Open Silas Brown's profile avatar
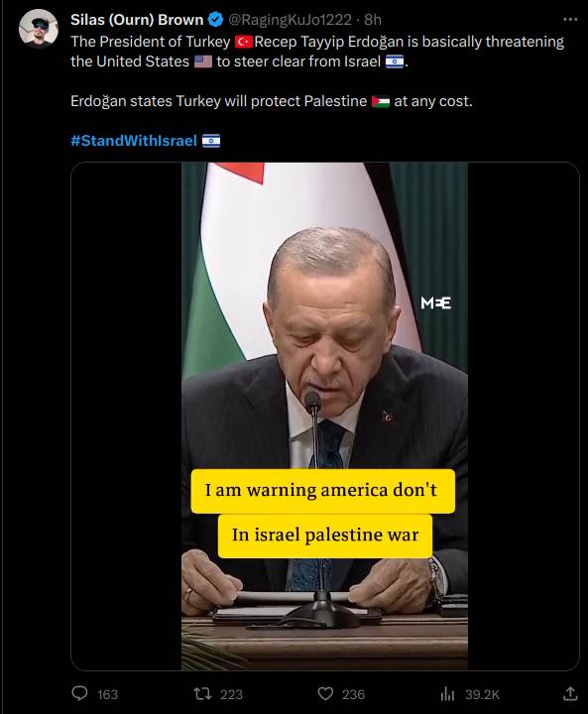 click(x=39, y=28)
